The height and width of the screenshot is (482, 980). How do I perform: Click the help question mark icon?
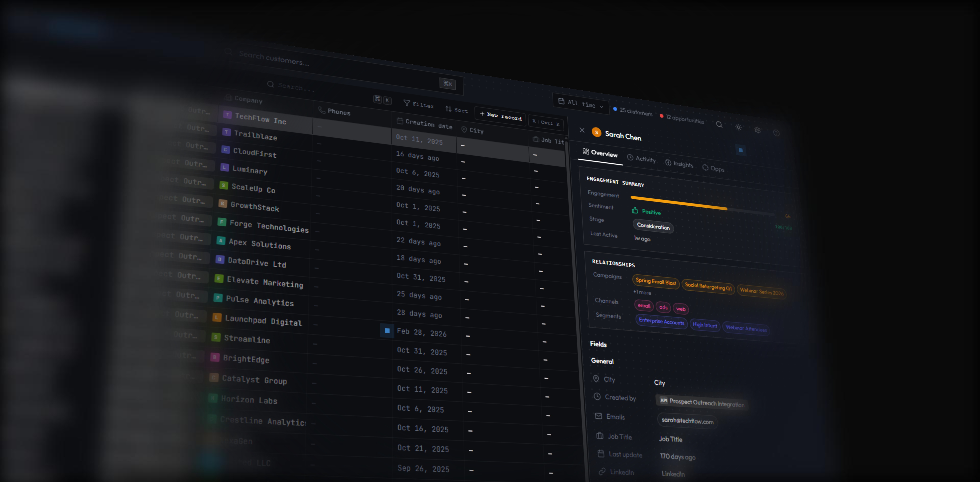(x=777, y=133)
